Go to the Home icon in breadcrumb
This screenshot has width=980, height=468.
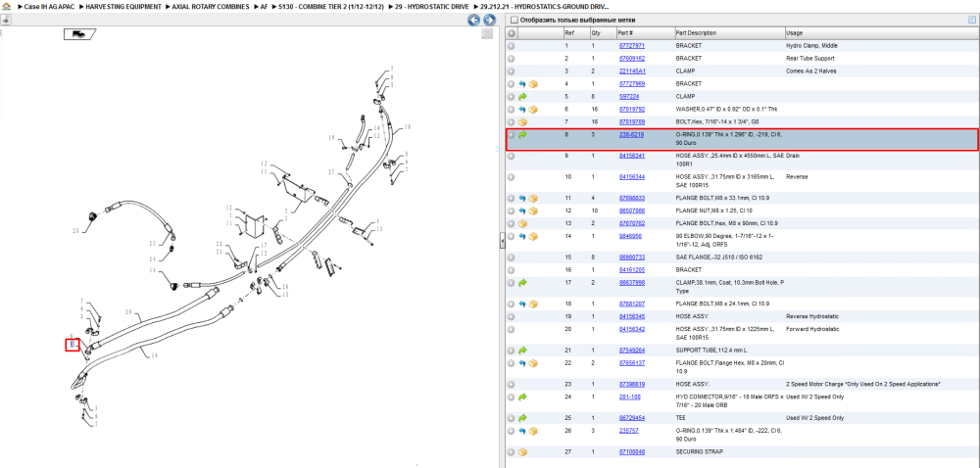click(x=6, y=6)
